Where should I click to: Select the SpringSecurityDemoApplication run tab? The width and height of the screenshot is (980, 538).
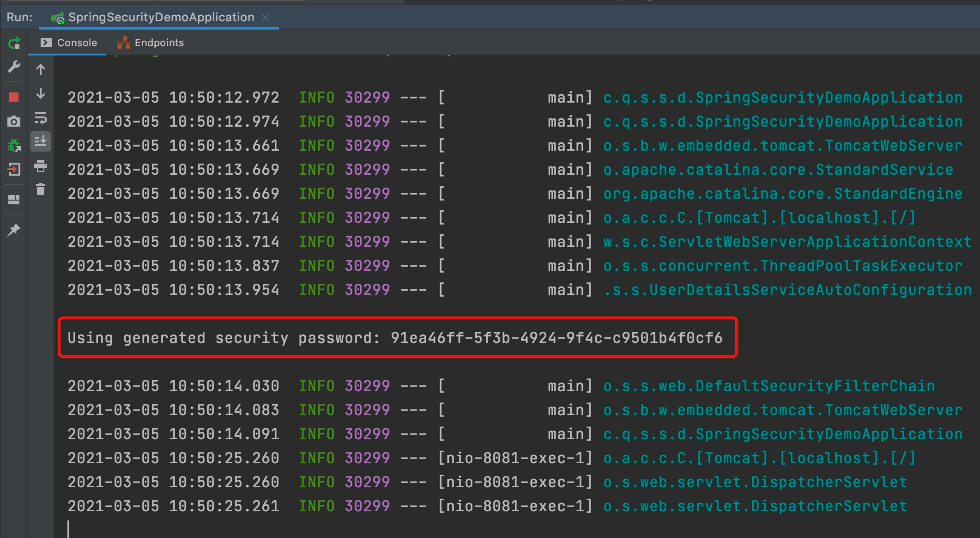click(161, 18)
